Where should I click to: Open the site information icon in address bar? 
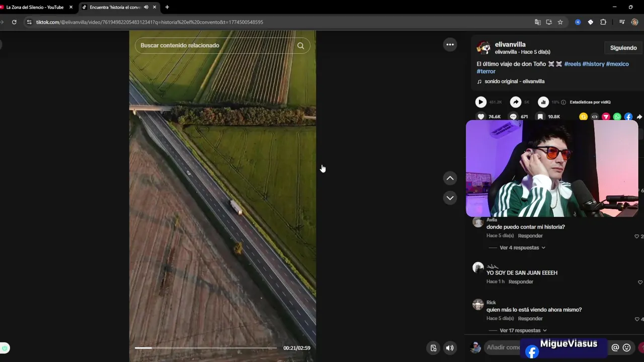[29, 22]
